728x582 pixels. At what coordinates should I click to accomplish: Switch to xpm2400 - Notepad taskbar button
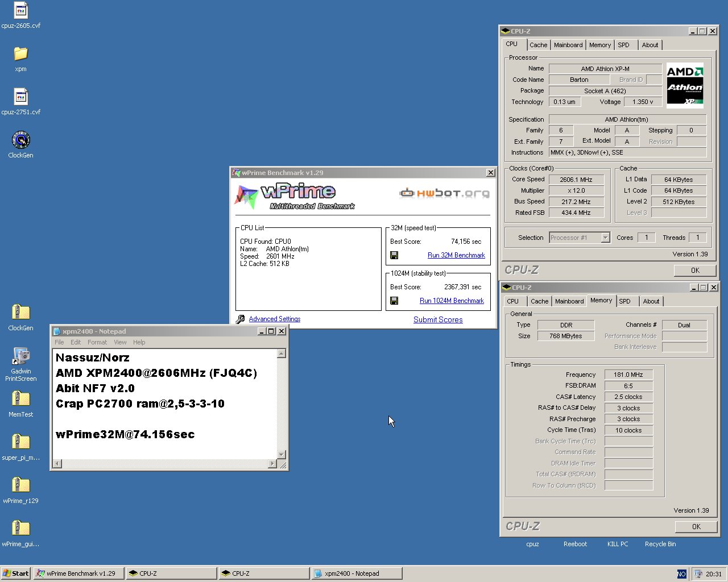point(357,573)
